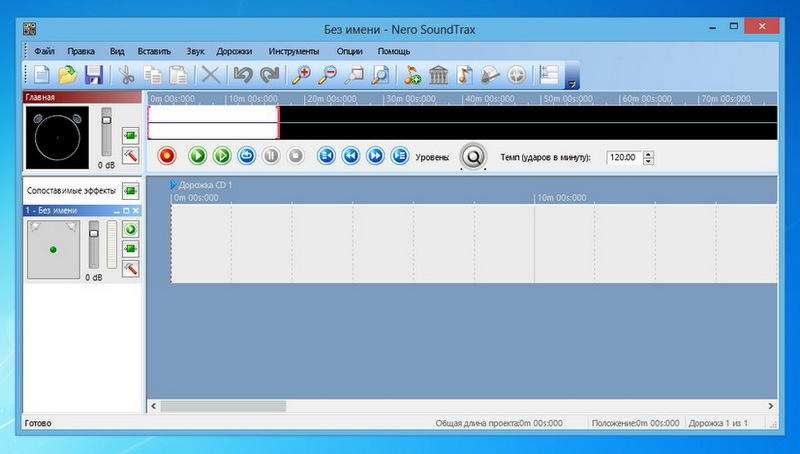Click the zoom to selection icon

point(354,75)
